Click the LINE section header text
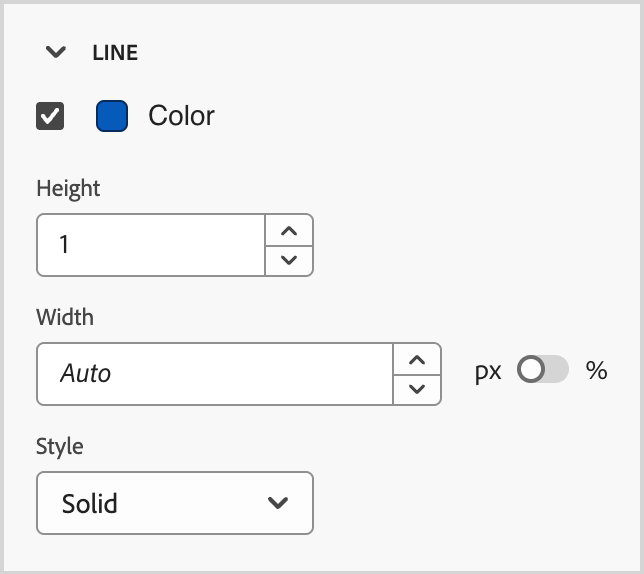 click(x=115, y=54)
